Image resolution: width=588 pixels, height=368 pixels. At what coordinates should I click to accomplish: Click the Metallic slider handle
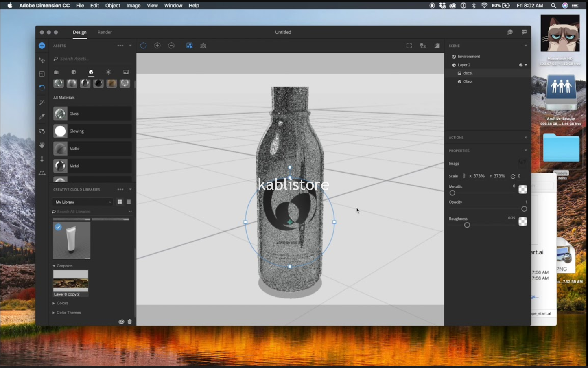point(452,193)
